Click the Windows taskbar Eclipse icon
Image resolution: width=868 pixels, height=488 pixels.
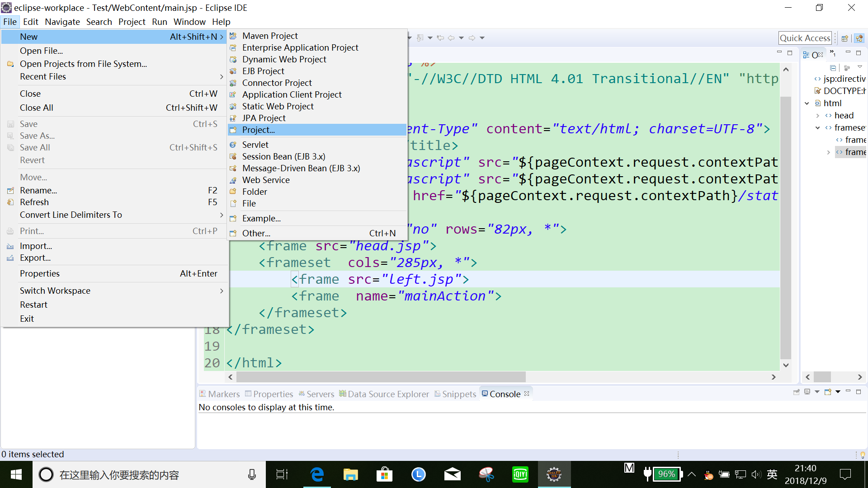click(x=553, y=474)
